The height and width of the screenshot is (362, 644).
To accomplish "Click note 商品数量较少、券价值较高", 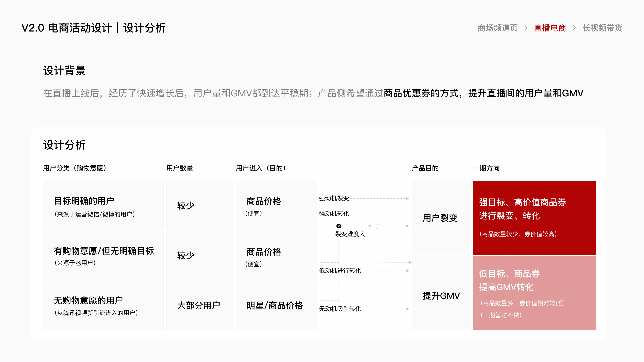I will 518,234.
